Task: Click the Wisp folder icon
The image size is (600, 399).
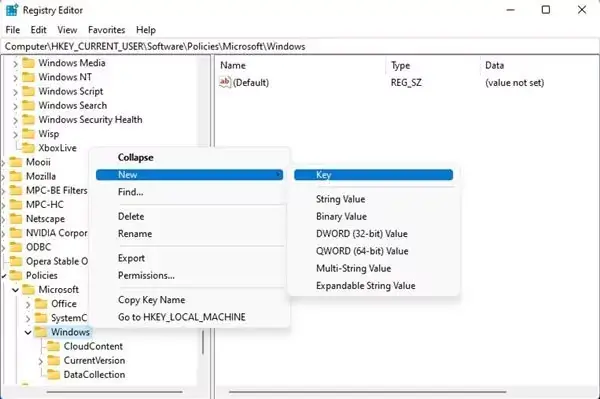Action: [28, 134]
